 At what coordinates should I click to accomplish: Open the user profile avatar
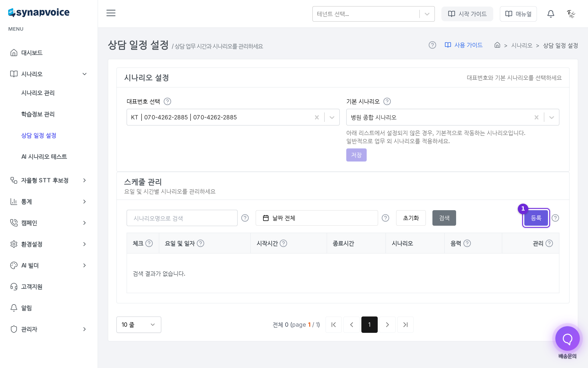click(571, 14)
